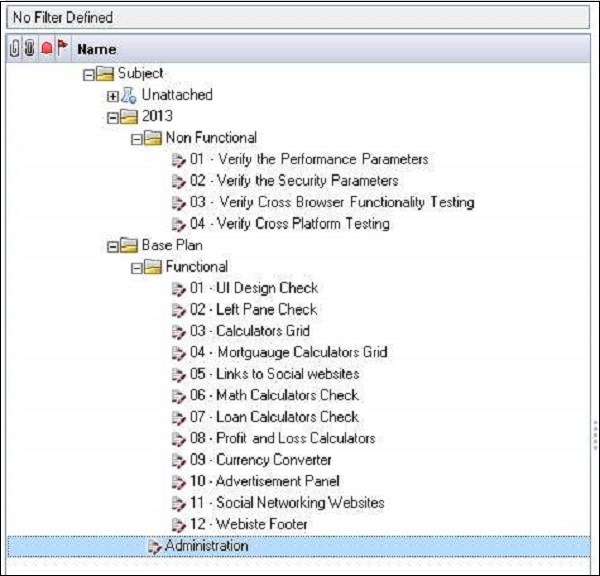The image size is (600, 576).
Task: Select the Subject tree node label
Action: coord(140,73)
